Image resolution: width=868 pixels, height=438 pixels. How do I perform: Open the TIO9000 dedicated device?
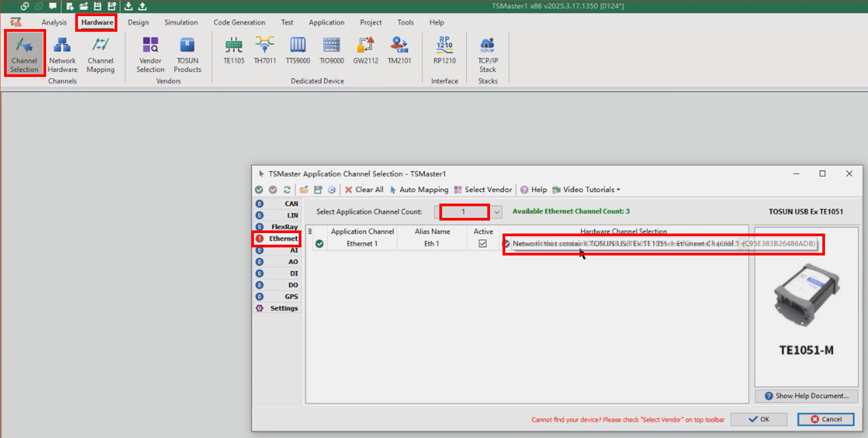click(331, 51)
